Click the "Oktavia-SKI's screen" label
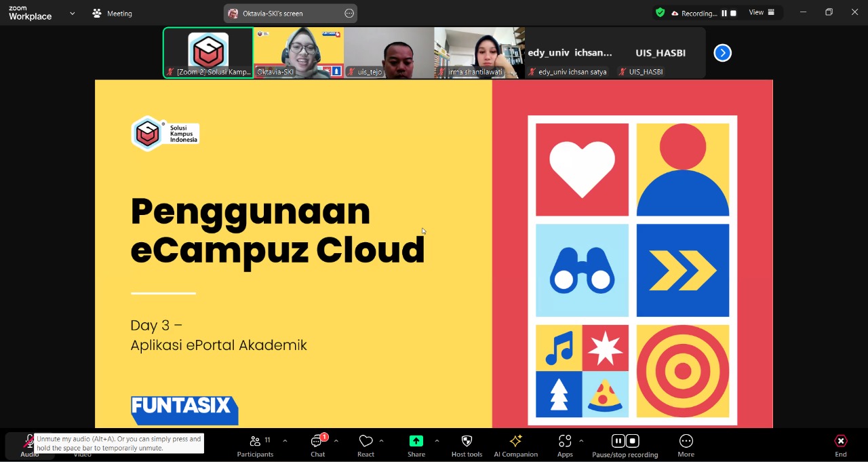 point(273,14)
